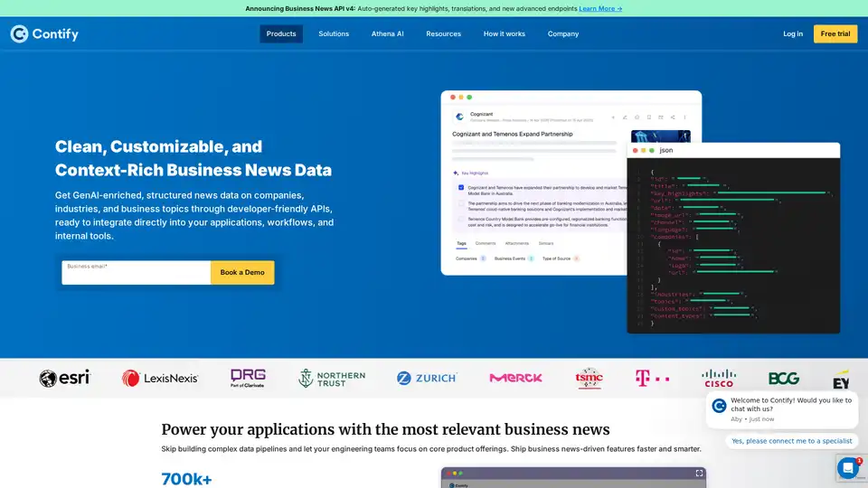The image size is (868, 488).
Task: Open the Company menu item
Action: 563,33
